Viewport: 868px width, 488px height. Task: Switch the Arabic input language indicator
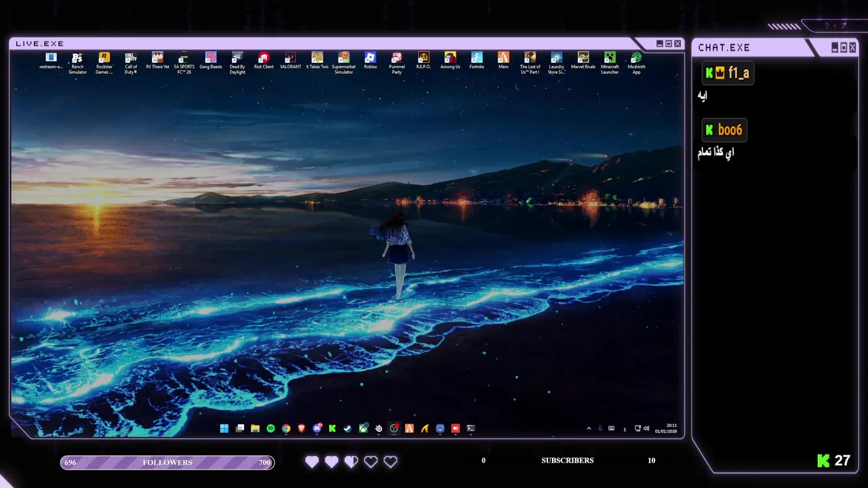coord(625,428)
